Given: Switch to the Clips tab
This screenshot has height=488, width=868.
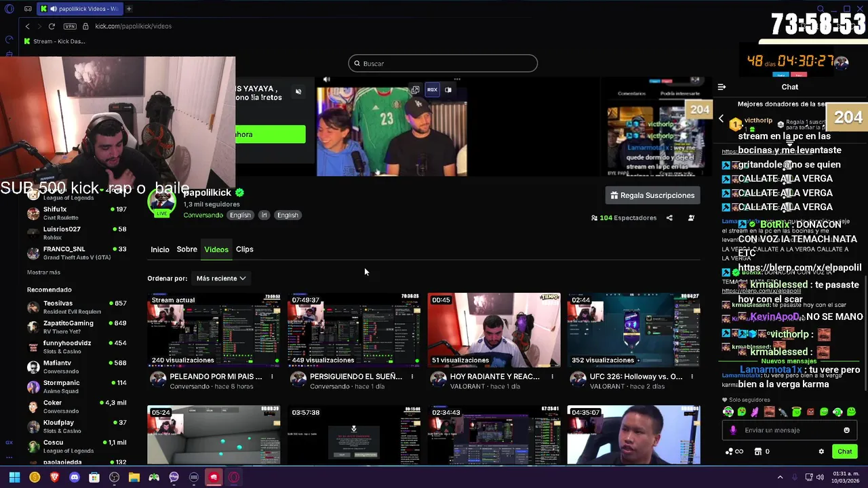Looking at the screenshot, I should (244, 249).
